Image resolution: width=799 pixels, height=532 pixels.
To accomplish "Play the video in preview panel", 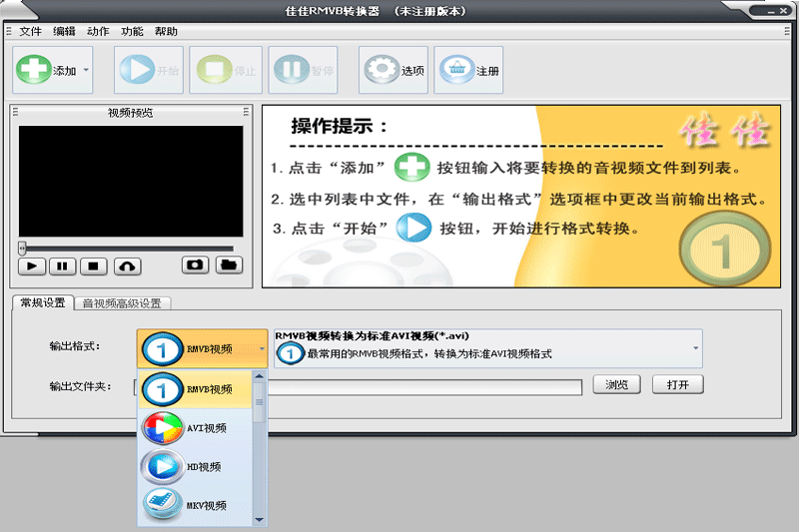I will [32, 266].
